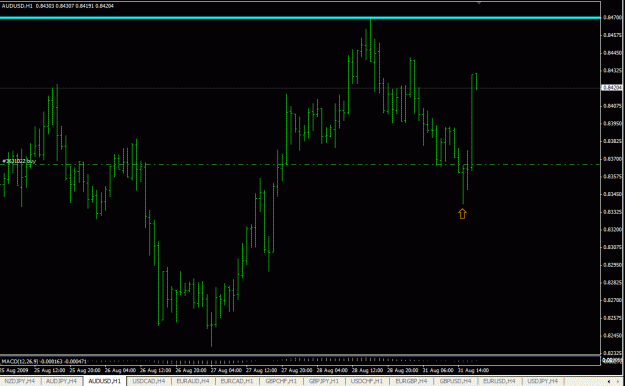This screenshot has height=386, width=625.
Task: Click the 31 Aug 14:00 time label
Action: (474, 370)
